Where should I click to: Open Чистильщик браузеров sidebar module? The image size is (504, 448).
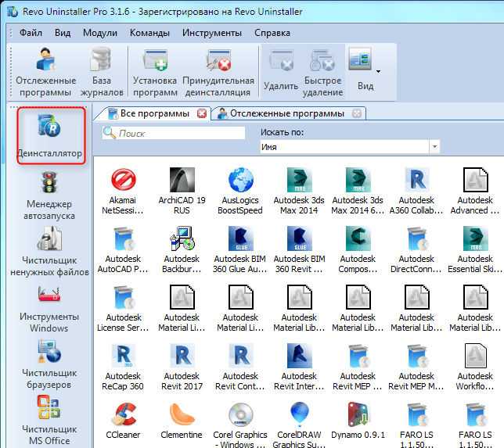point(49,365)
